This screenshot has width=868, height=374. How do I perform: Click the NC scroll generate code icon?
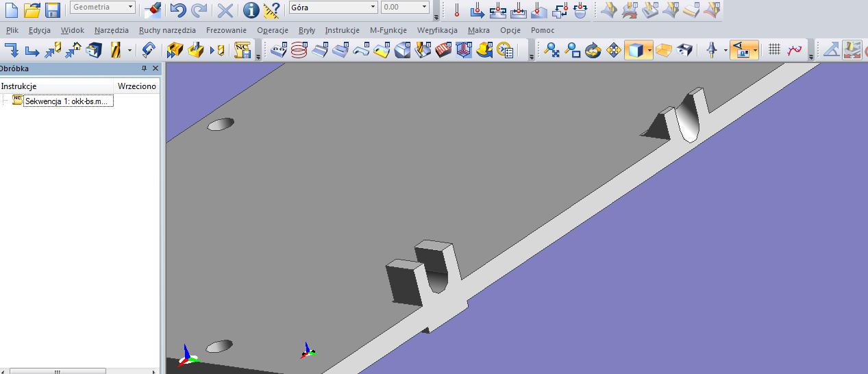pos(242,50)
